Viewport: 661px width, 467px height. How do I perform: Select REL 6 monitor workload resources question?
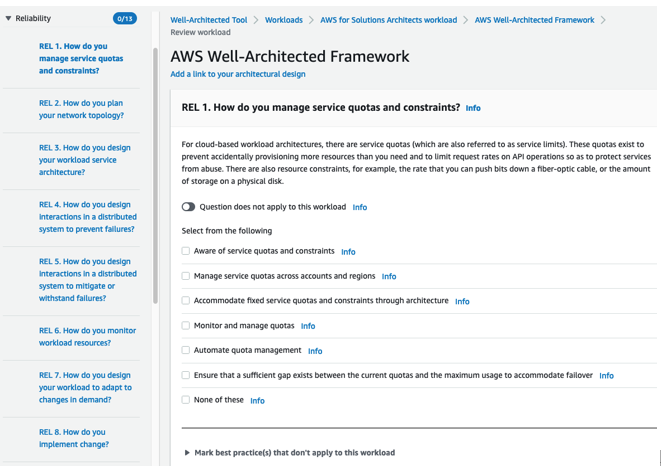(87, 337)
